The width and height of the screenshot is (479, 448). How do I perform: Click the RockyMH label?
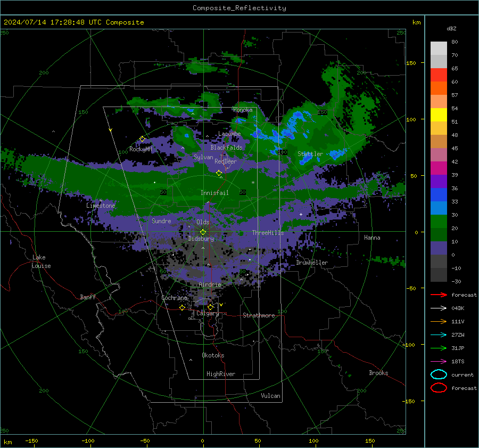point(141,149)
